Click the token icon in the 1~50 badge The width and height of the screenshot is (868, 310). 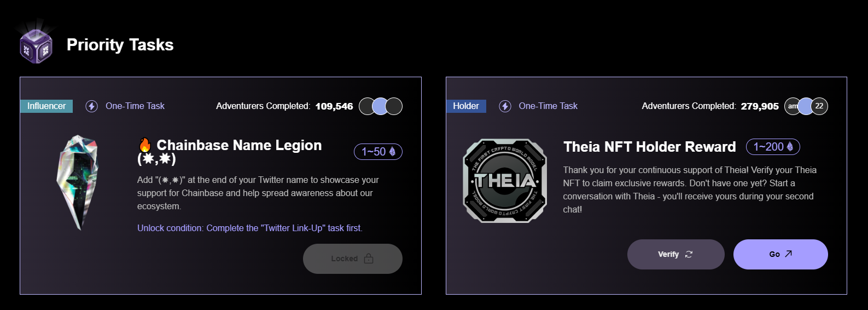click(x=392, y=152)
